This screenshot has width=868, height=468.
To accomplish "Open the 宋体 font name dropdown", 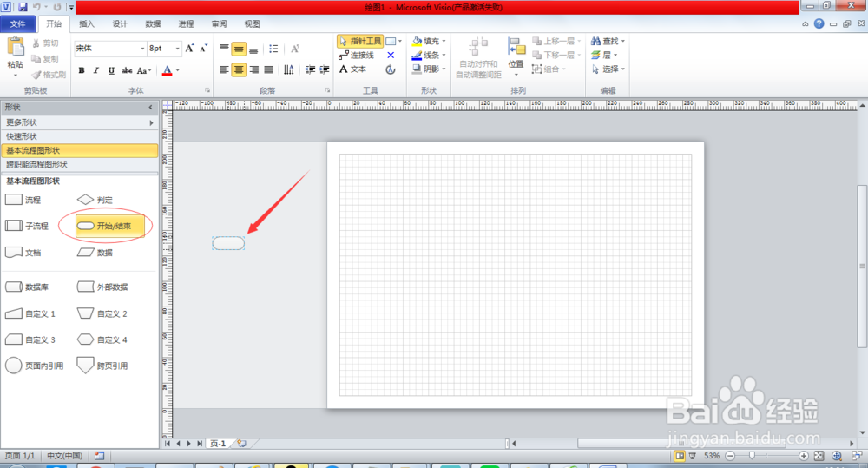I will point(142,48).
